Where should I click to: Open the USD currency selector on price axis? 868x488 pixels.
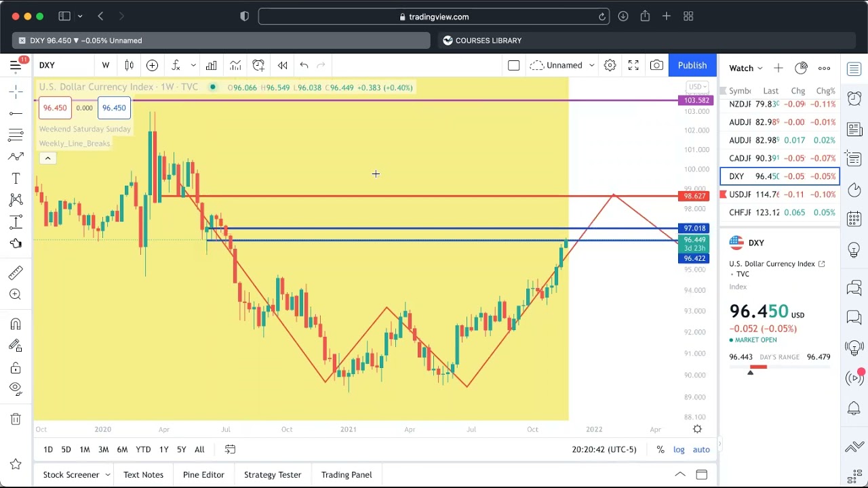697,87
